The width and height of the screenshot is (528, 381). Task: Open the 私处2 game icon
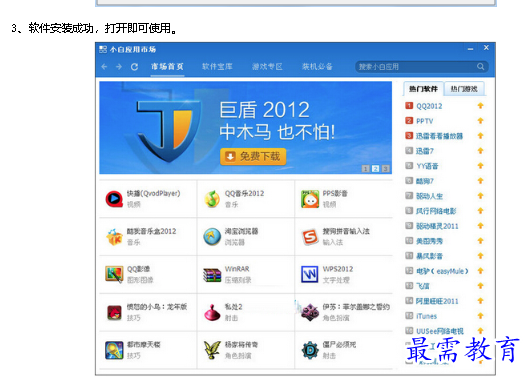(x=212, y=312)
